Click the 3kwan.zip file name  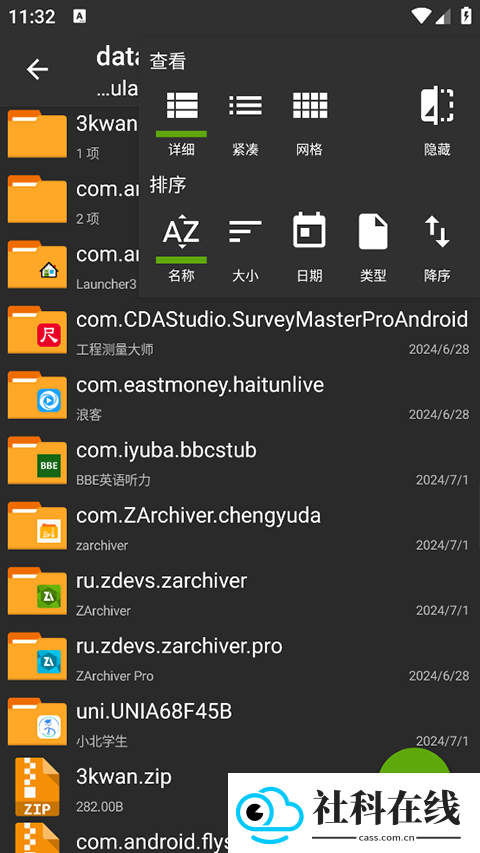[124, 776]
